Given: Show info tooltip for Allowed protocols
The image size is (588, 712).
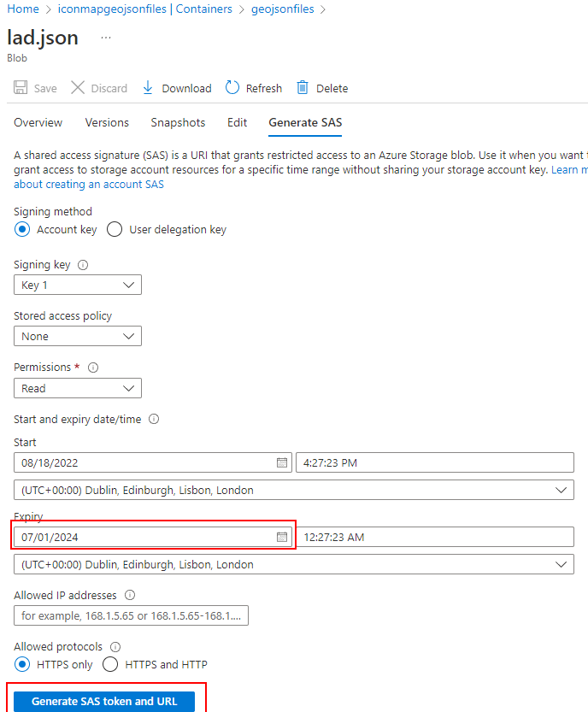Looking at the screenshot, I should point(115,646).
